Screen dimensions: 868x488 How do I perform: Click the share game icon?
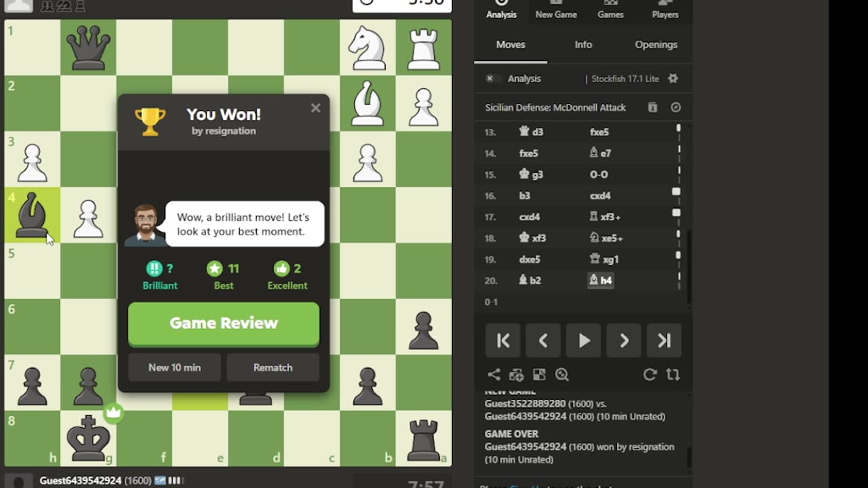[494, 375]
